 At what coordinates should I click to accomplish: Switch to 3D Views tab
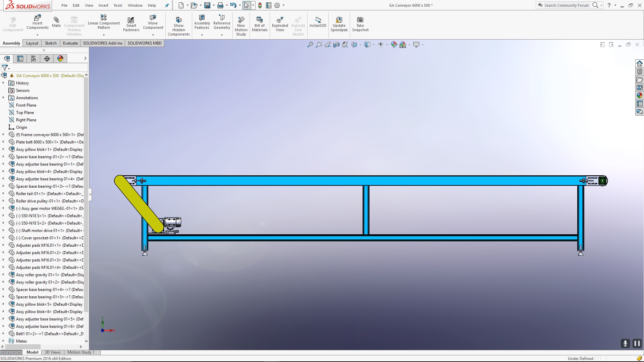tap(53, 352)
